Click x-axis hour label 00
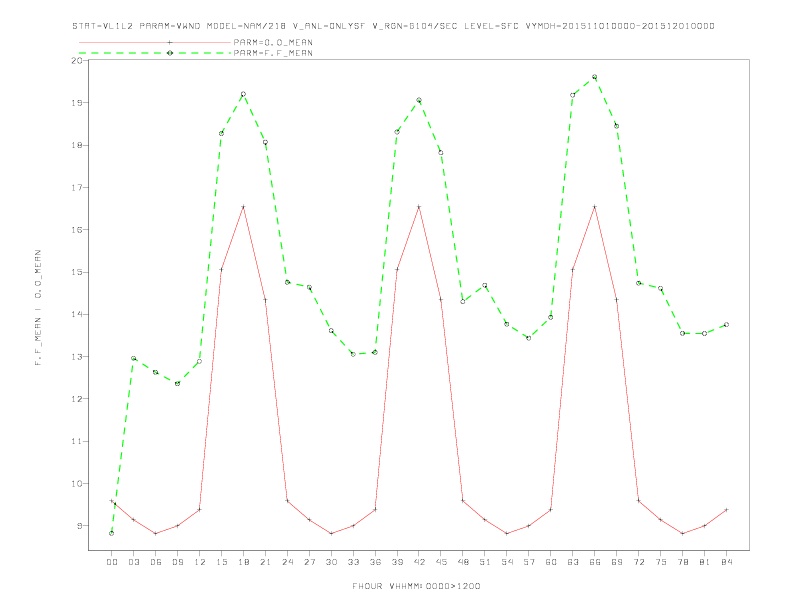The width and height of the screenshot is (792, 612). tap(112, 562)
